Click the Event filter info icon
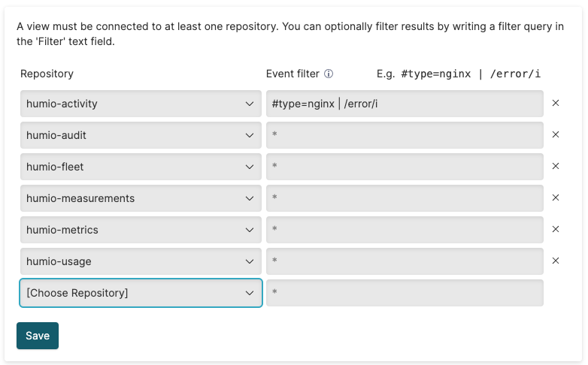The height and width of the screenshot is (365, 588). (x=329, y=74)
